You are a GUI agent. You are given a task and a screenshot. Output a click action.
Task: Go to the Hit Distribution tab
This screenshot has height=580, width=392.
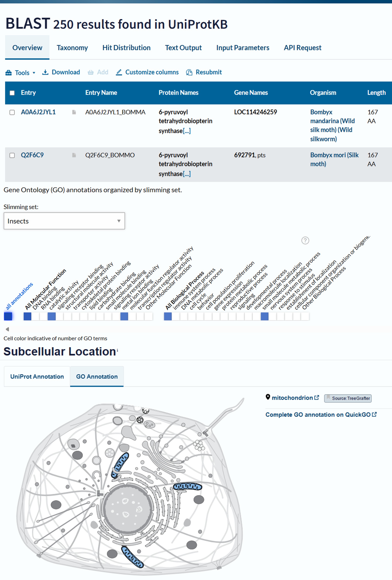click(x=126, y=48)
